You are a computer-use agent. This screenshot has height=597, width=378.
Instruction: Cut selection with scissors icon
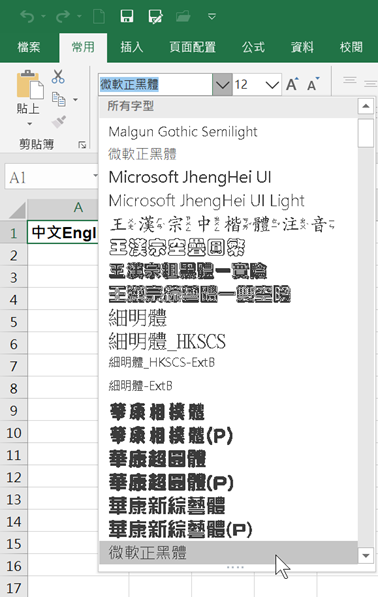[58, 76]
